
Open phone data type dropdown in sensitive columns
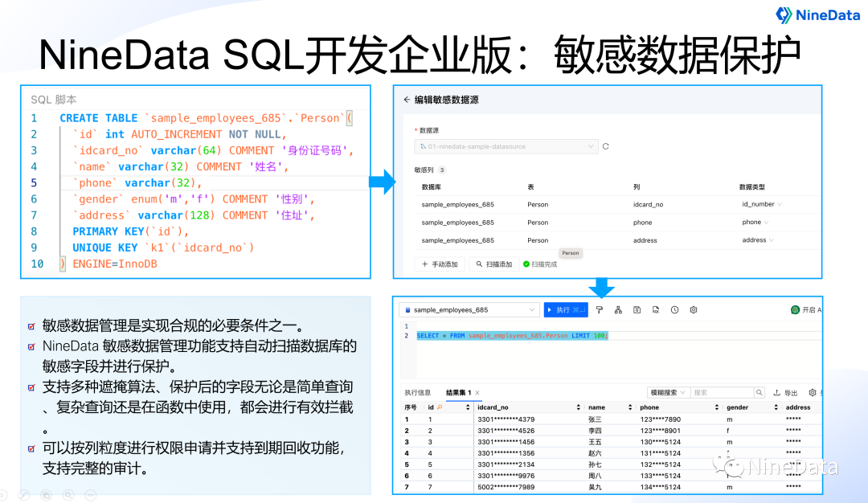tap(755, 222)
